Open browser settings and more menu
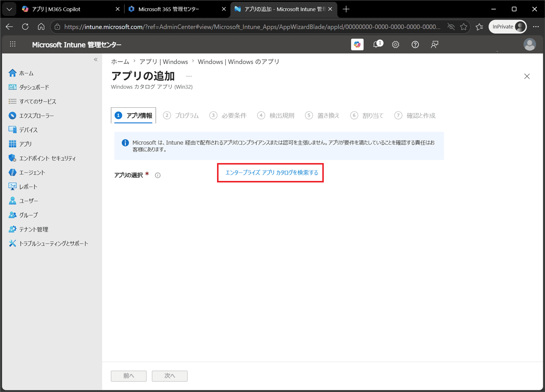 536,26
